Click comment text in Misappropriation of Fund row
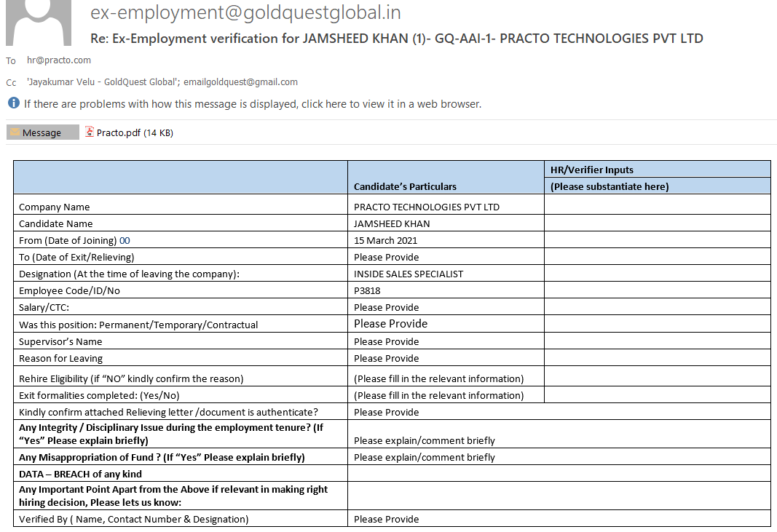Viewport: 777px width, 532px height. (x=424, y=458)
